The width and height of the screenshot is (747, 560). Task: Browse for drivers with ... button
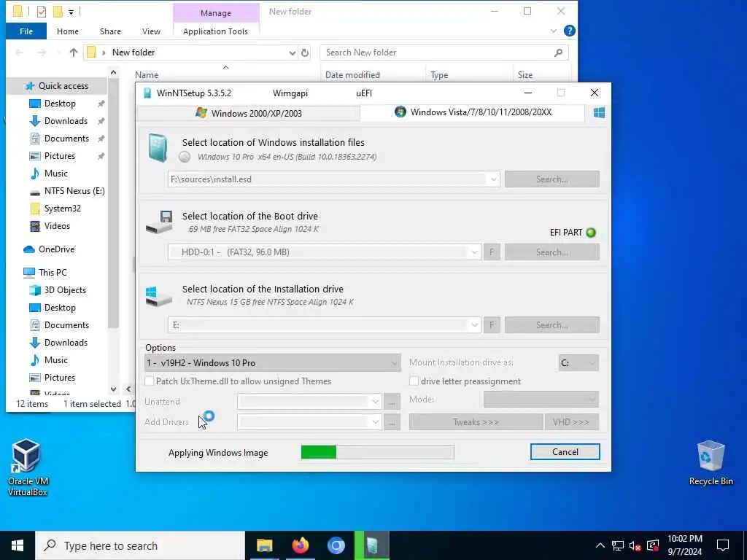[x=392, y=422]
